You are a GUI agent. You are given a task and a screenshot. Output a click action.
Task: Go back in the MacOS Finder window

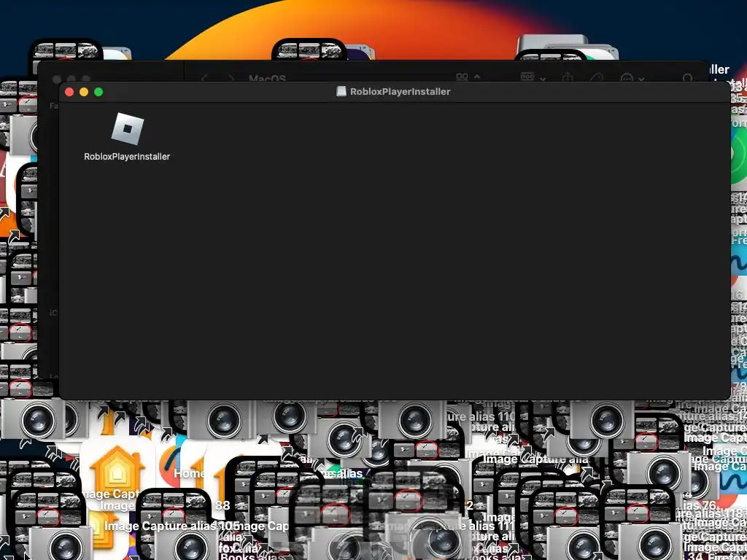pyautogui.click(x=205, y=77)
